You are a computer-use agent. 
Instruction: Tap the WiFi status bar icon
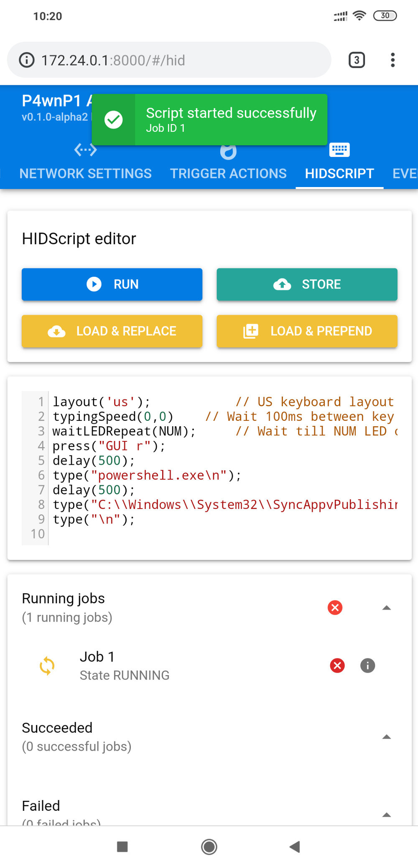coord(359,16)
